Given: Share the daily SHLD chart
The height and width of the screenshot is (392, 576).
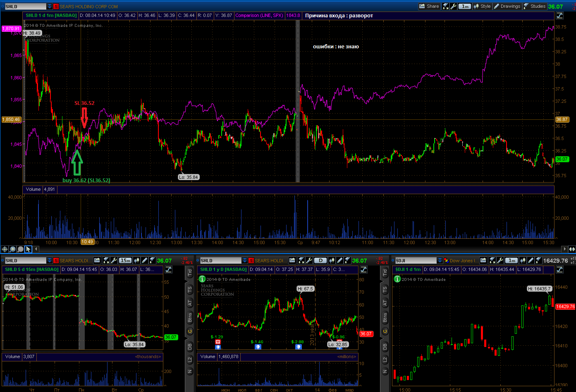Looking at the screenshot, I should click(x=293, y=261).
